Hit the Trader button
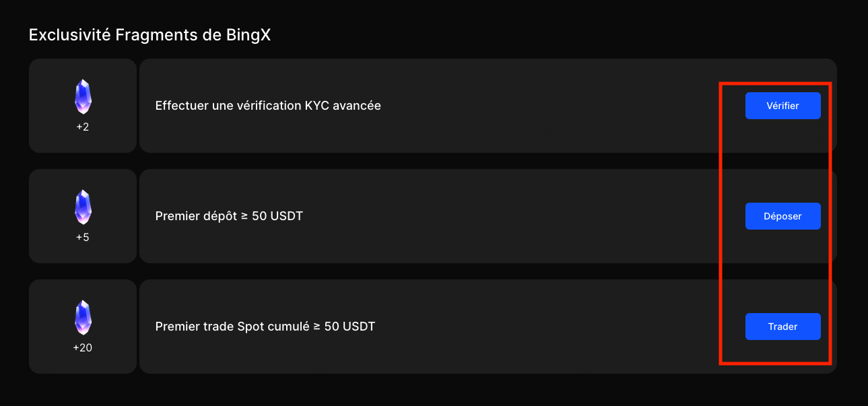This screenshot has height=406, width=868. [x=782, y=327]
